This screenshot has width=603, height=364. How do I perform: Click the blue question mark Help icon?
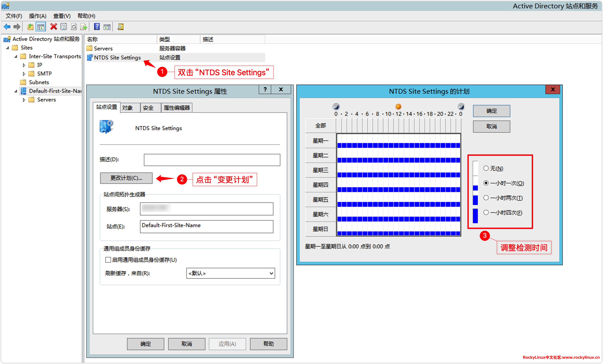[97, 26]
